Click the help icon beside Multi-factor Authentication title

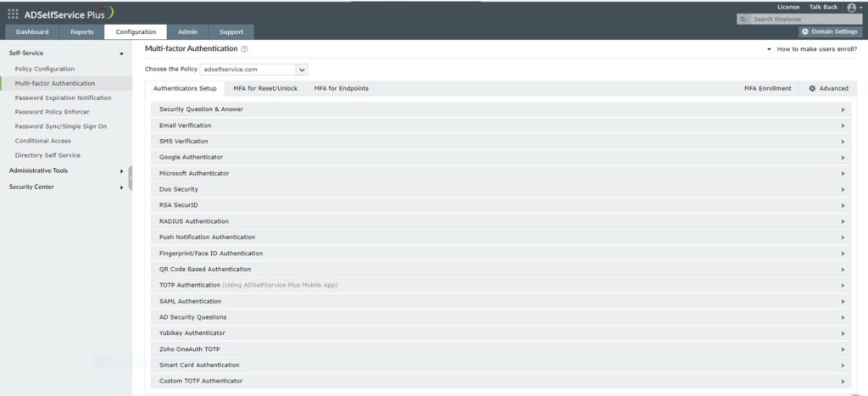tap(244, 49)
